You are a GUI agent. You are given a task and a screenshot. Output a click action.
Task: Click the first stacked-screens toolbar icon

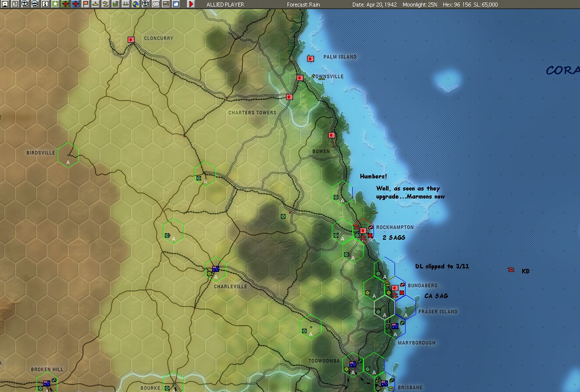[x=25, y=4]
